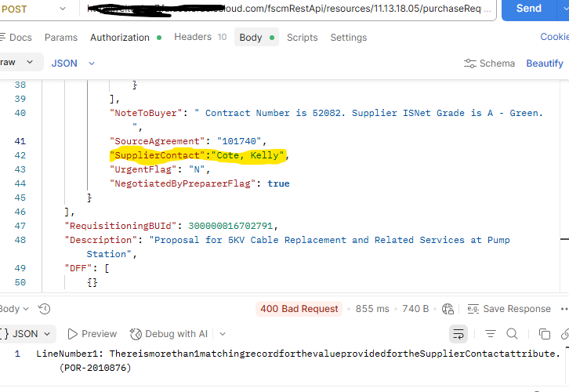The width and height of the screenshot is (569, 392).
Task: Change the JSON body language dropdown
Action: (x=73, y=64)
